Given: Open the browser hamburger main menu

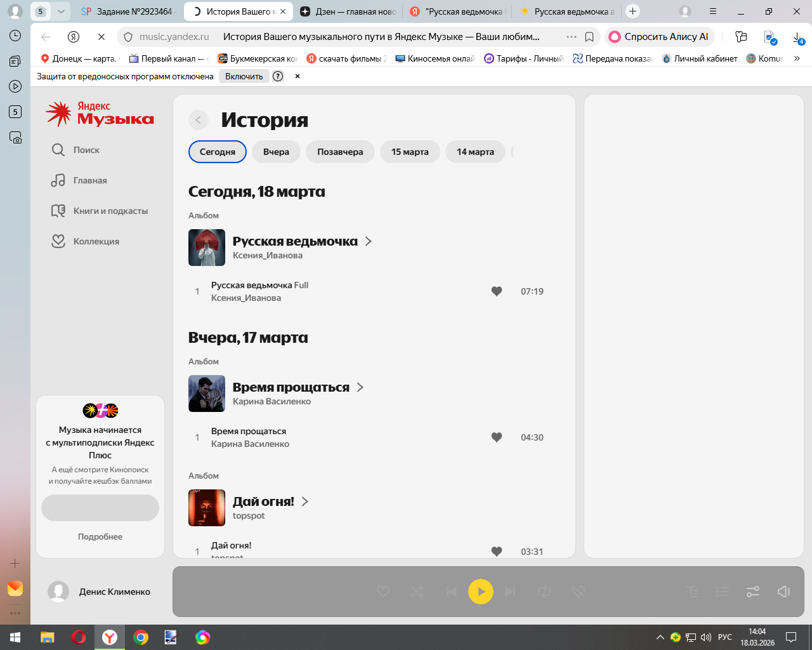Looking at the screenshot, I should point(713,11).
